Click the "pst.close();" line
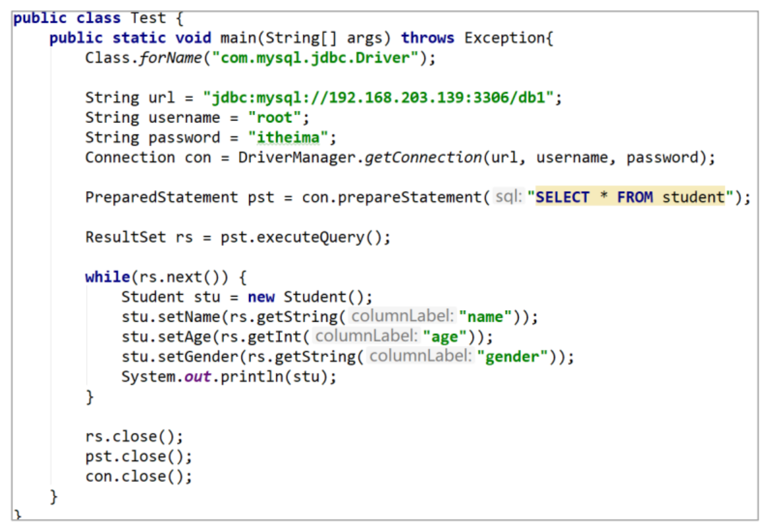Viewport: 771px width, 532px height. click(139, 457)
